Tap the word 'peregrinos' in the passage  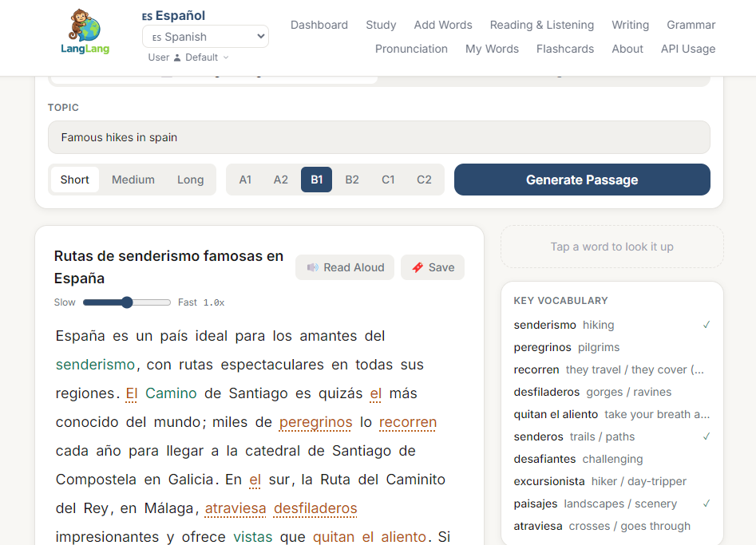tap(316, 422)
